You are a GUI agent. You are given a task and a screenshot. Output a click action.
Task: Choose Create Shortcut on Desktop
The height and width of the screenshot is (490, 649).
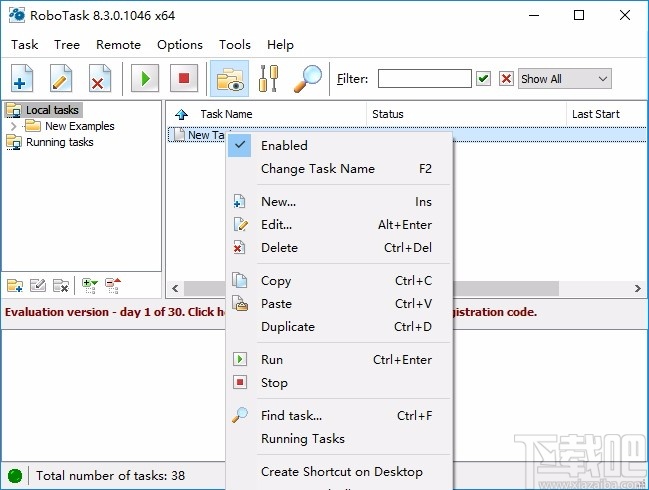tap(339, 472)
